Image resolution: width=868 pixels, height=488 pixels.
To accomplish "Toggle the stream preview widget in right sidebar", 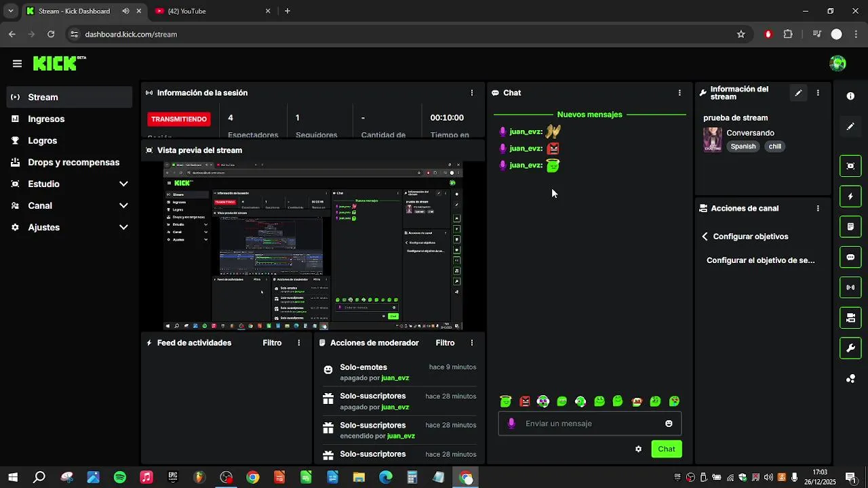I will (x=850, y=165).
